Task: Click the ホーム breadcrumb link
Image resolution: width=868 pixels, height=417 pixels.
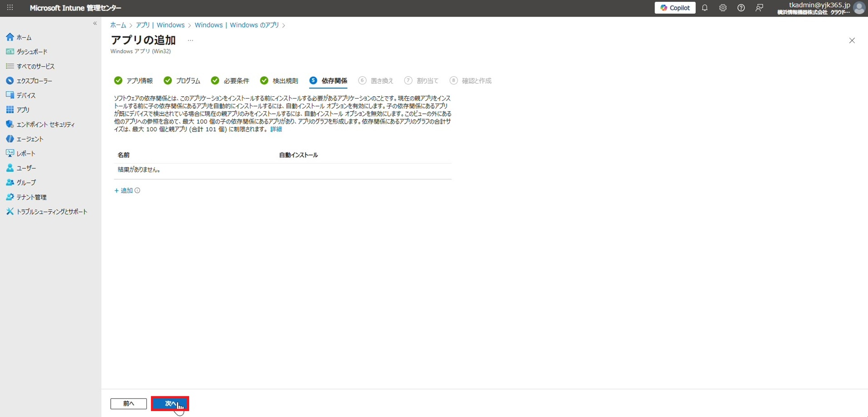Action: point(118,25)
